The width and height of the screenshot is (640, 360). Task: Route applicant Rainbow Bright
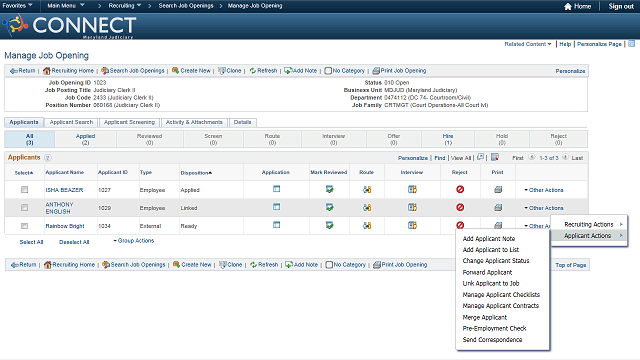pos(367,225)
